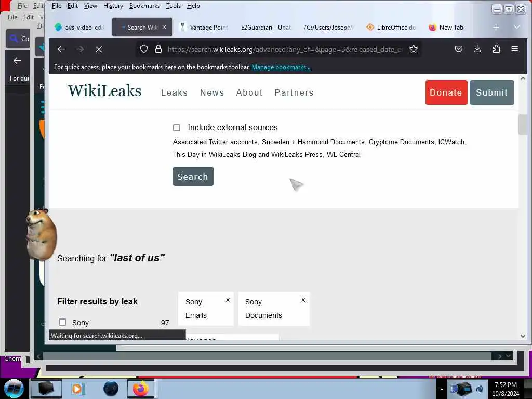The height and width of the screenshot is (399, 532).
Task: Open the Tools menu
Action: [174, 6]
